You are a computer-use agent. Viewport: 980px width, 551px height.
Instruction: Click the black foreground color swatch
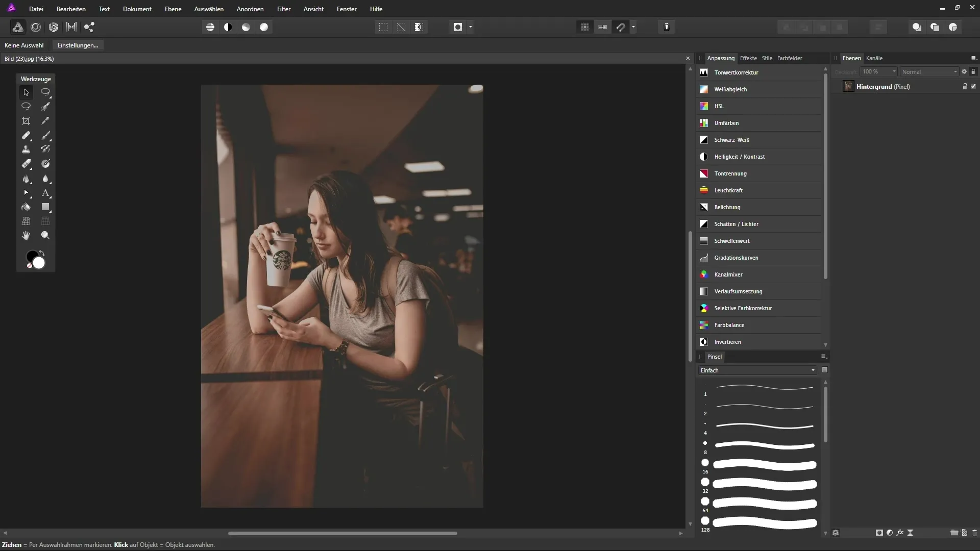click(31, 255)
